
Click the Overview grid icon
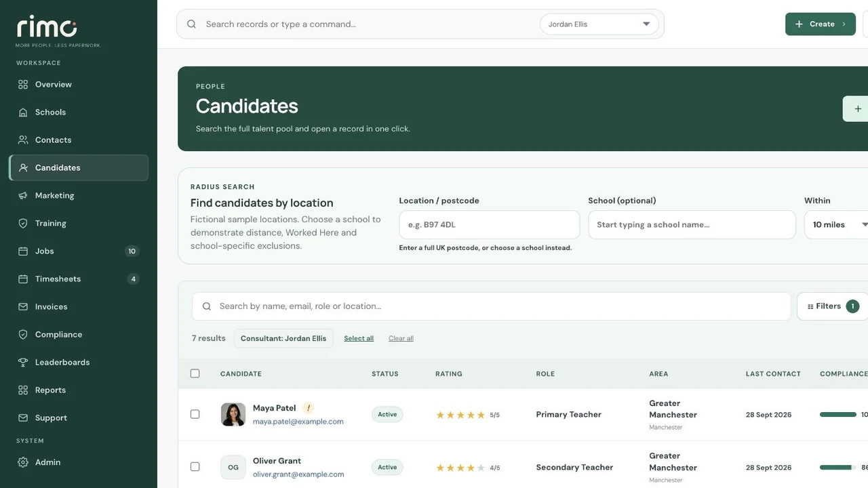pos(23,85)
